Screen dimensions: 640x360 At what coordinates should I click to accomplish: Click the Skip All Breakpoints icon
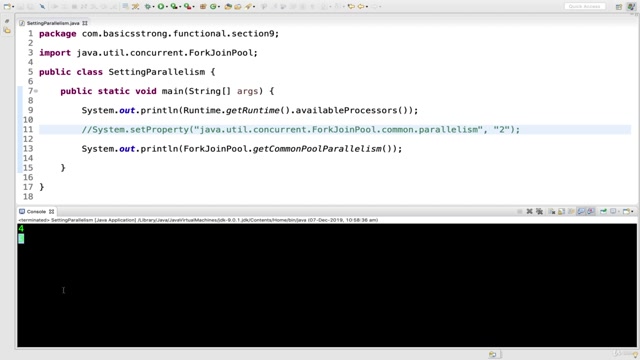point(42,7)
